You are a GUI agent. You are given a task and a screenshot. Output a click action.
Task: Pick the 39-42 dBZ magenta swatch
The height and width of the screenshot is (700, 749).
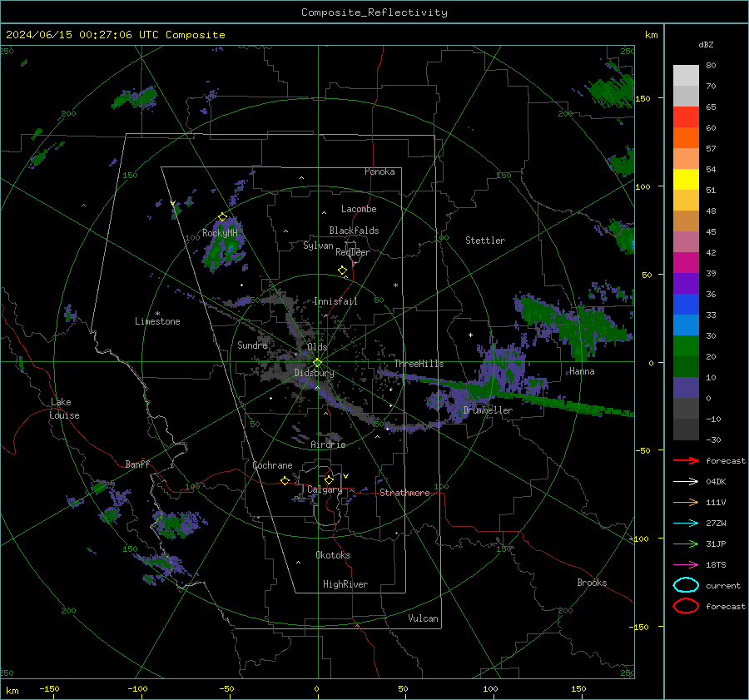click(x=686, y=263)
